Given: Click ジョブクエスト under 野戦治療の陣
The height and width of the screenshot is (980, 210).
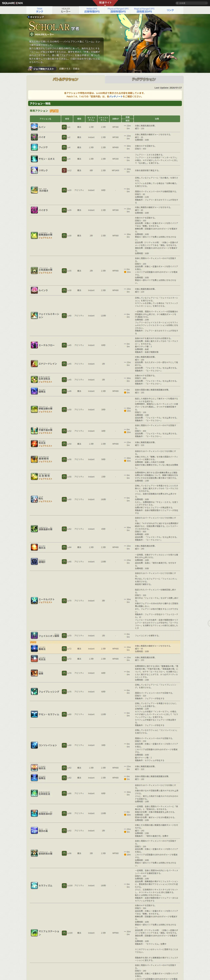Looking at the screenshot, I should pos(45,412).
